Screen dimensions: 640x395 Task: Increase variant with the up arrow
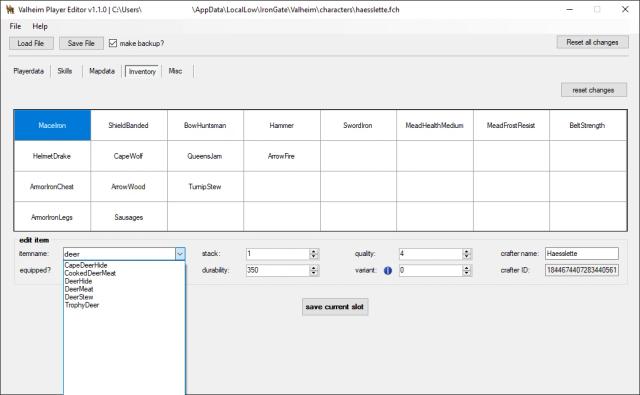pyautogui.click(x=467, y=268)
